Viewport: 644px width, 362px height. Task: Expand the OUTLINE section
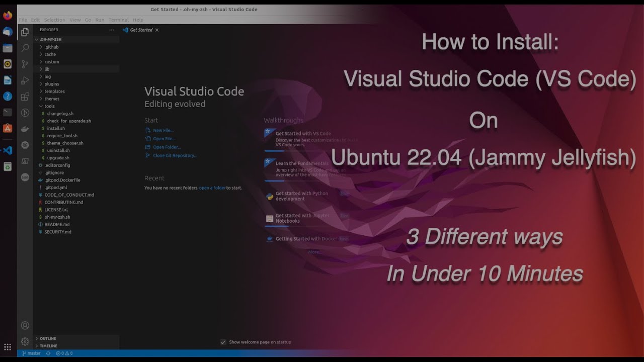click(76, 338)
